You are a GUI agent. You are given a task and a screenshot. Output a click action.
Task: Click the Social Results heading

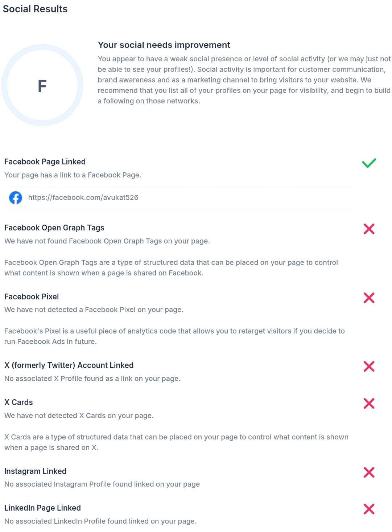click(x=35, y=9)
